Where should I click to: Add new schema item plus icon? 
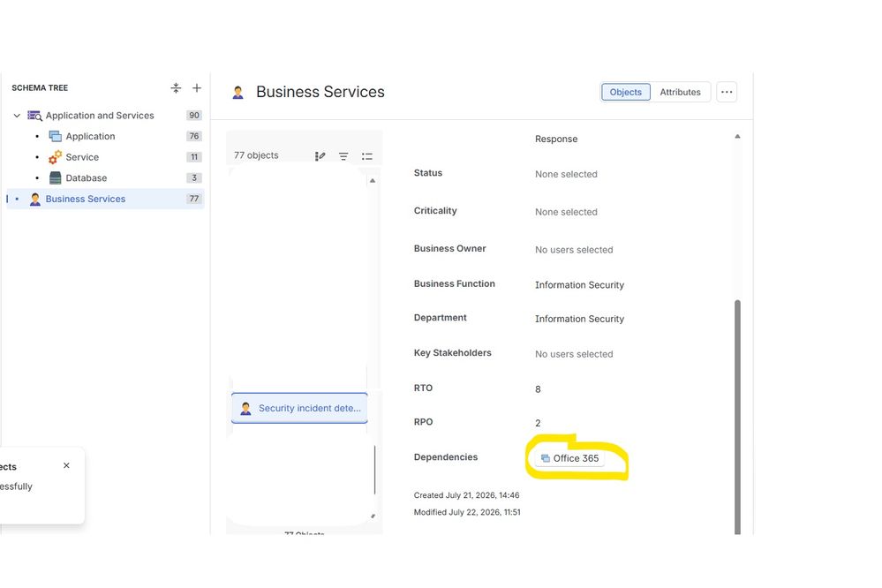(x=197, y=87)
